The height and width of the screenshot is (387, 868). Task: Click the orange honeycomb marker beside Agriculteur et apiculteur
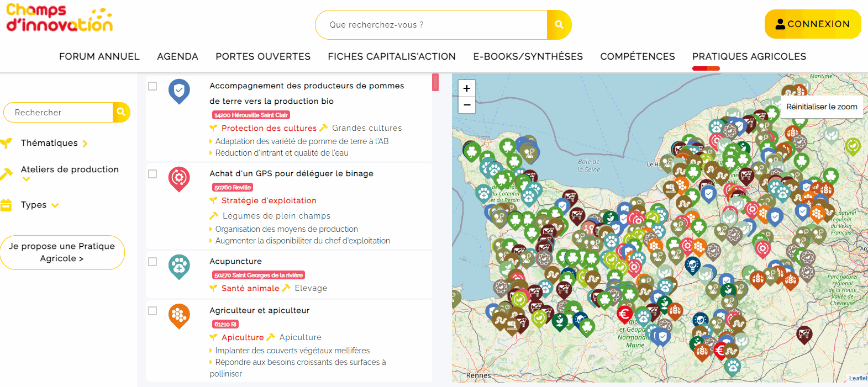[x=179, y=315]
